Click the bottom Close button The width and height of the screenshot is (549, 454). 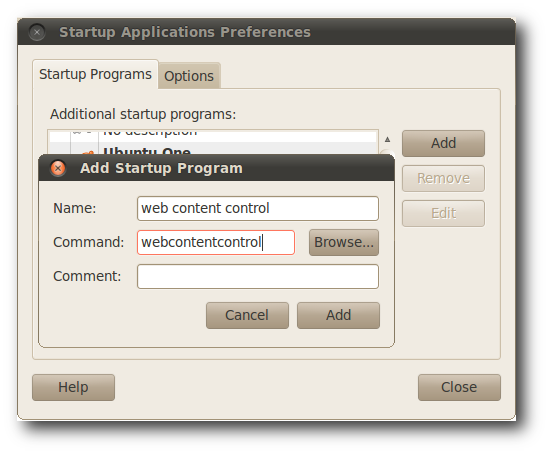[x=459, y=387]
